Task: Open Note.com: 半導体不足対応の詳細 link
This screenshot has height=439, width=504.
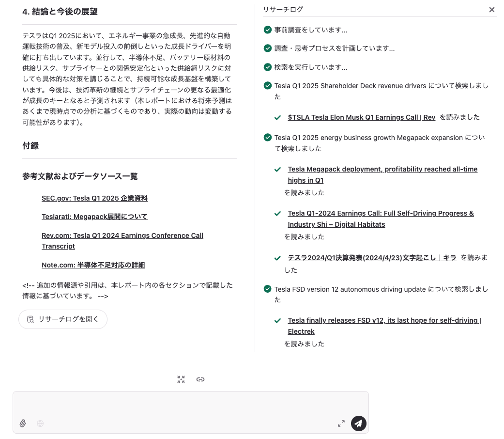Action: click(x=93, y=265)
